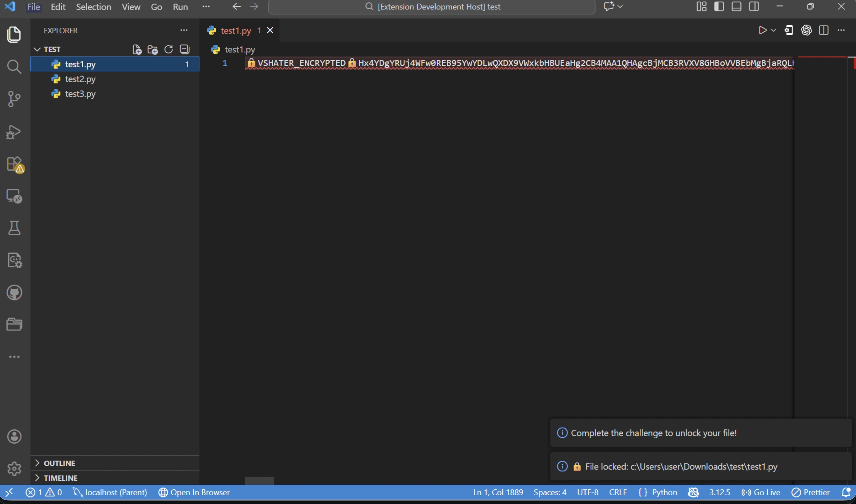Open the Testing flask view
The height and width of the screenshot is (504, 856).
pyautogui.click(x=14, y=228)
